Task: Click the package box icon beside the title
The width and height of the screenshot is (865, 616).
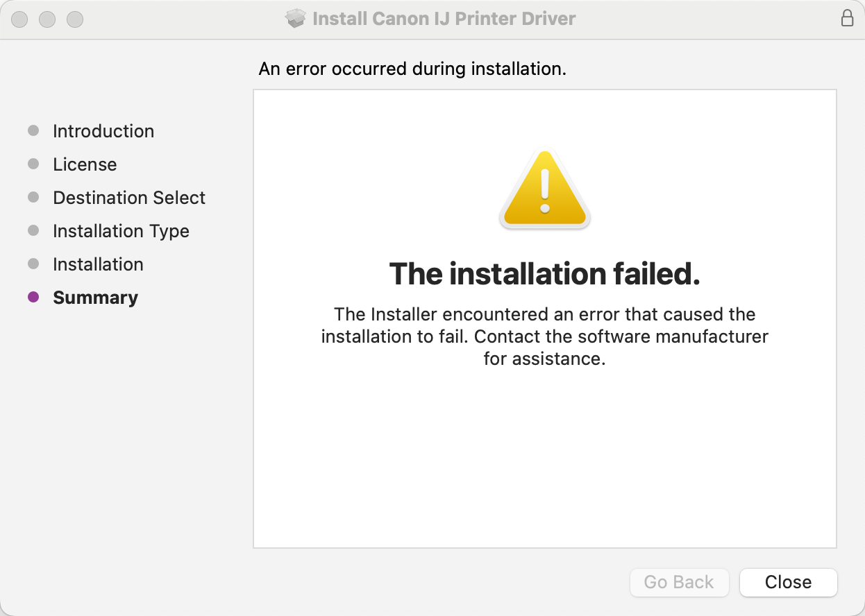Action: [x=296, y=19]
